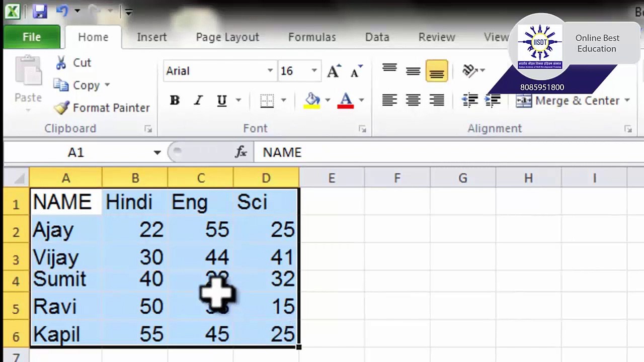Decrease font size with Shrink Font
The height and width of the screenshot is (362, 644).
356,71
